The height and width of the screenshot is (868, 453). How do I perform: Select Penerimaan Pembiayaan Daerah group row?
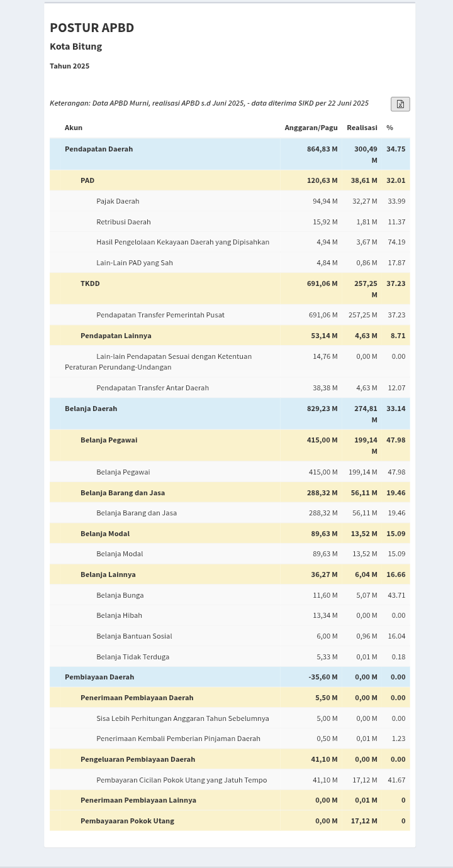(137, 698)
